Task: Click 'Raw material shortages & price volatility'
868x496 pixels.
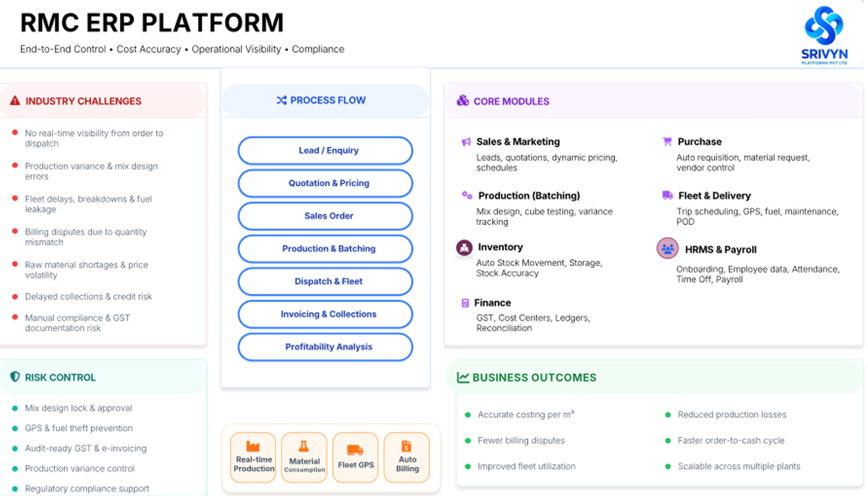Action: point(87,270)
